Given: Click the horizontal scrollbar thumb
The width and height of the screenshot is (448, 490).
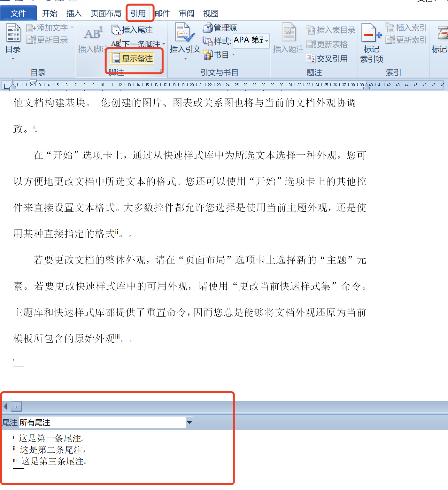Looking at the screenshot, I should 16,407.
